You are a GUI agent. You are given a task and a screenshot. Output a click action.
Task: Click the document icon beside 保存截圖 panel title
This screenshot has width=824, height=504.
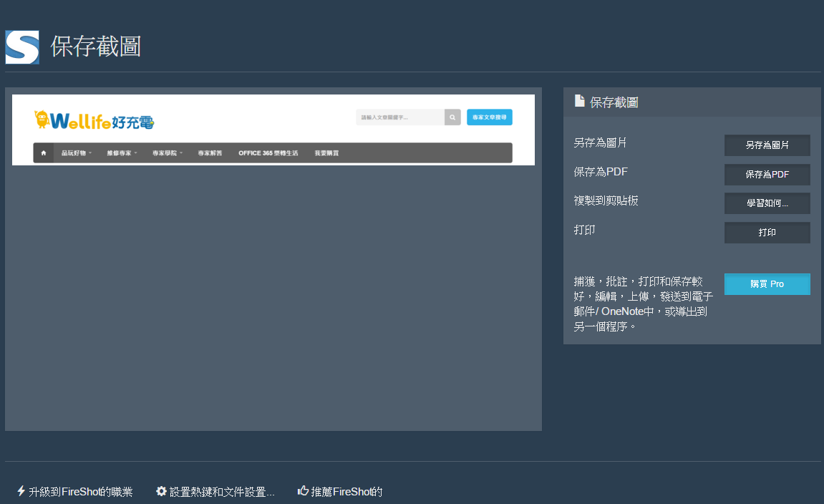(580, 101)
